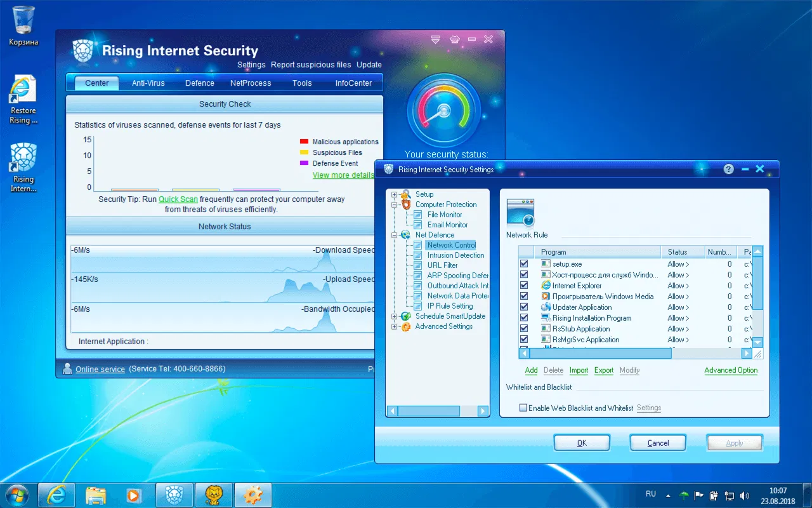Click the red Malicious applications legend swatch
Image resolution: width=812 pixels, height=508 pixels.
pos(303,141)
